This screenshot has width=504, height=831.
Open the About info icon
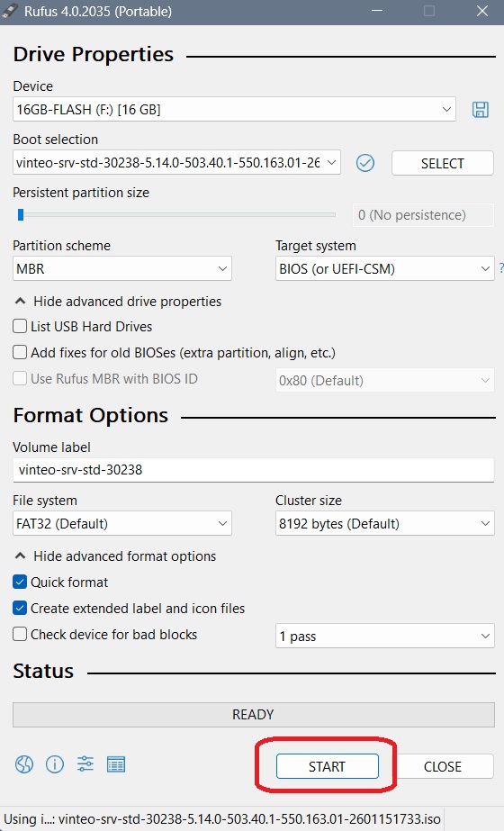pyautogui.click(x=55, y=764)
